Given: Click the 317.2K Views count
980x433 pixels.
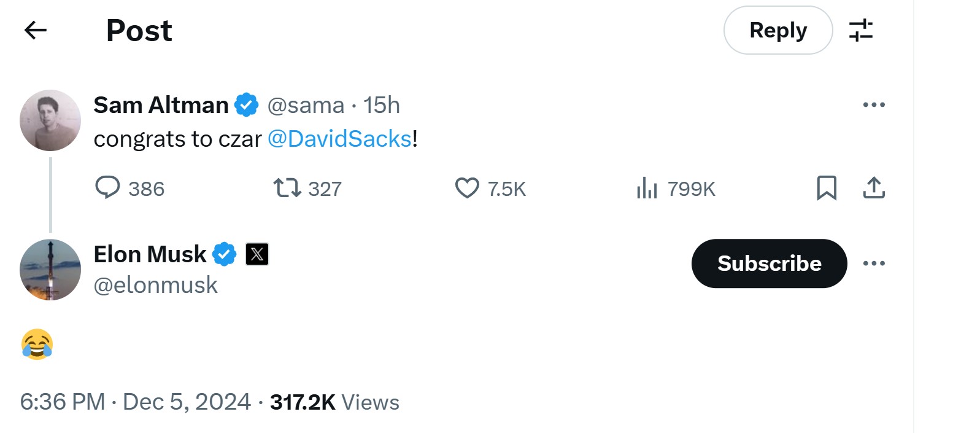Looking at the screenshot, I should pos(334,402).
